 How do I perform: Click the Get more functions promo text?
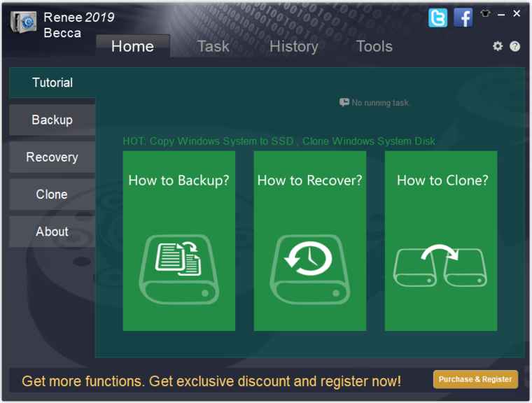pos(211,381)
